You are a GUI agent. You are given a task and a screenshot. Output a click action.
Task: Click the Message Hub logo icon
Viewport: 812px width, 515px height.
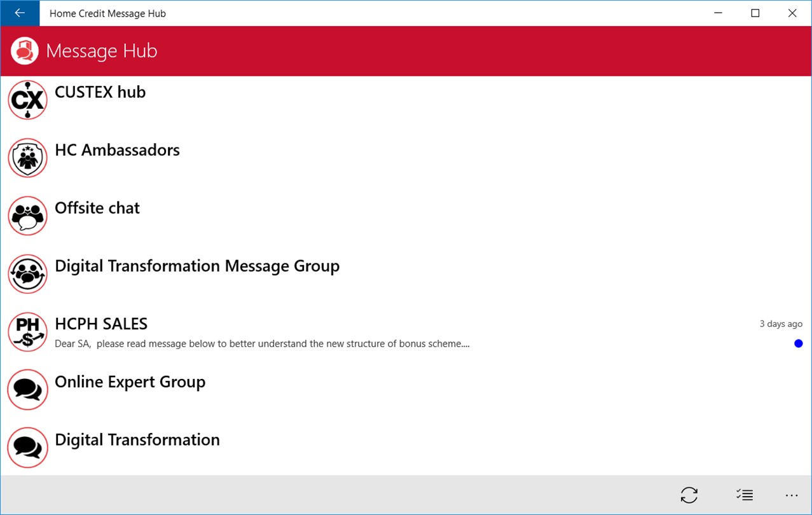point(25,51)
